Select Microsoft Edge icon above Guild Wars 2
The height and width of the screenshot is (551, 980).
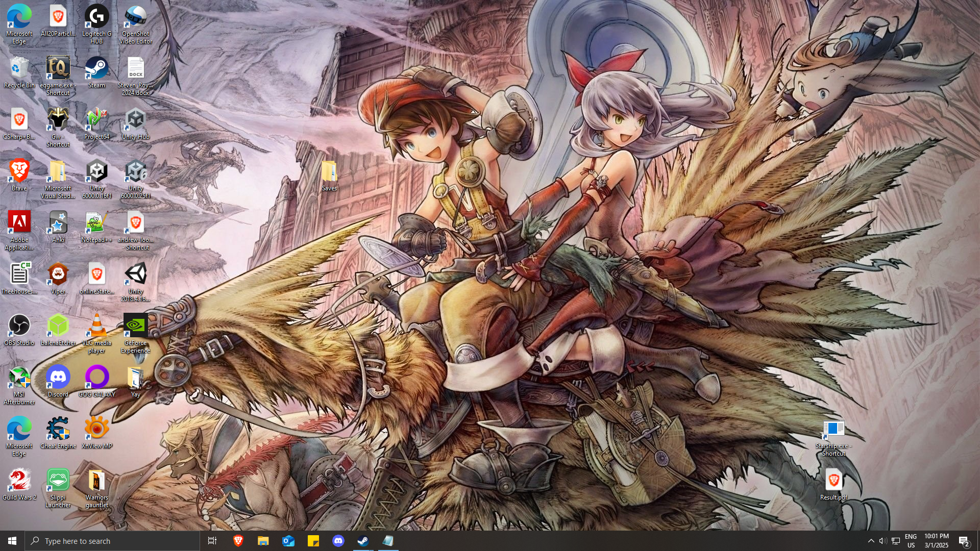point(19,437)
